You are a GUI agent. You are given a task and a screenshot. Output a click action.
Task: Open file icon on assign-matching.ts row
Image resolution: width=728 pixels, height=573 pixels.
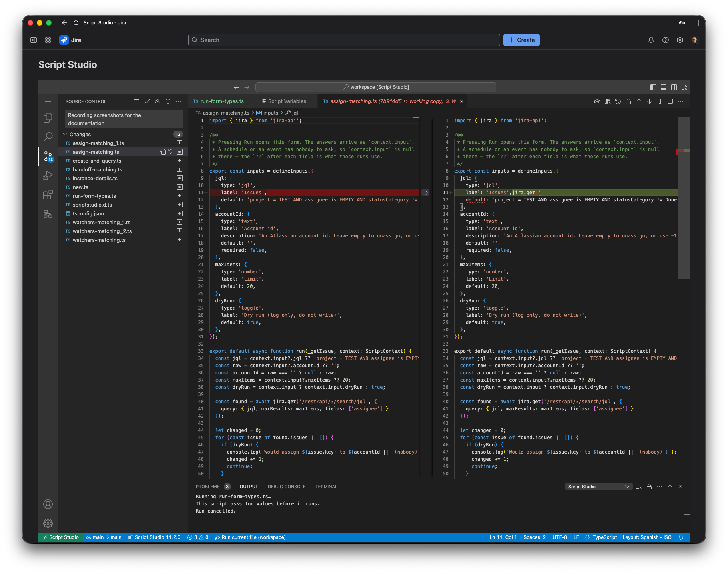162,152
